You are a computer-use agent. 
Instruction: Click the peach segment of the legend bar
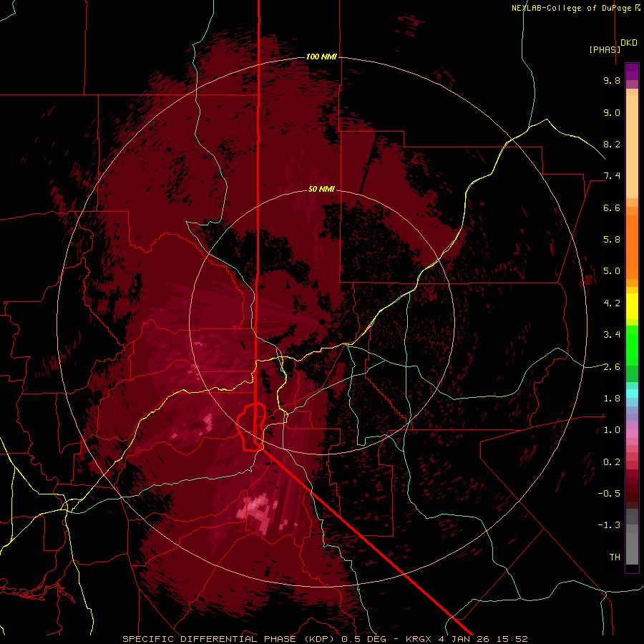[632, 144]
